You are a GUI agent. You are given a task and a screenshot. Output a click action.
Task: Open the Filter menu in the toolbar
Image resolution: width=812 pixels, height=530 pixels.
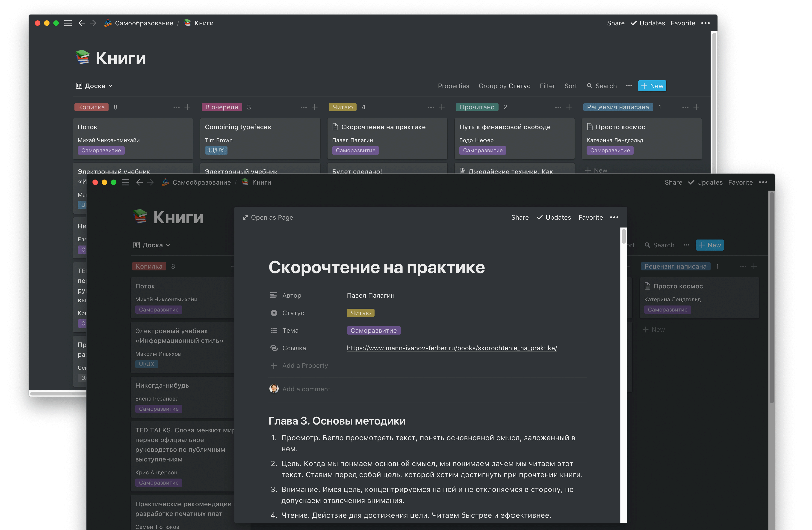coord(547,86)
